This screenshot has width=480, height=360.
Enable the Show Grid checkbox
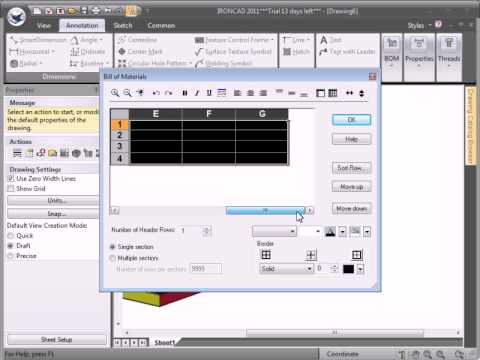tap(11, 189)
